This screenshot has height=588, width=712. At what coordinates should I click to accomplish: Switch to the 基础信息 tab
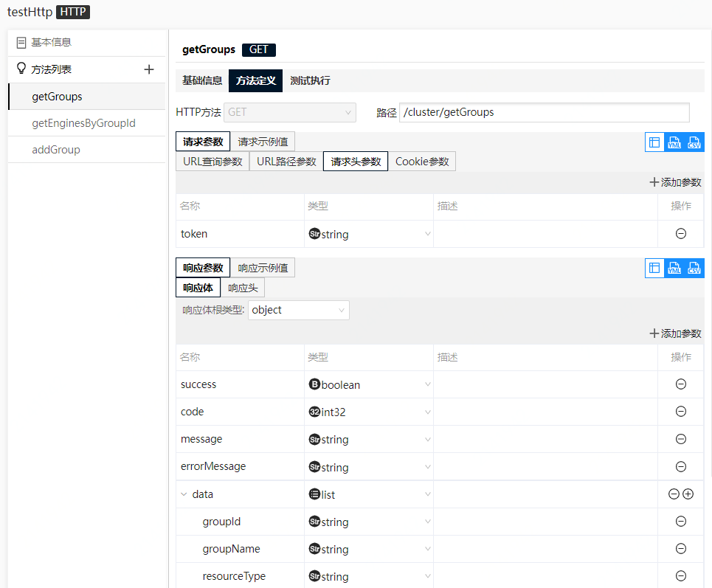click(202, 81)
